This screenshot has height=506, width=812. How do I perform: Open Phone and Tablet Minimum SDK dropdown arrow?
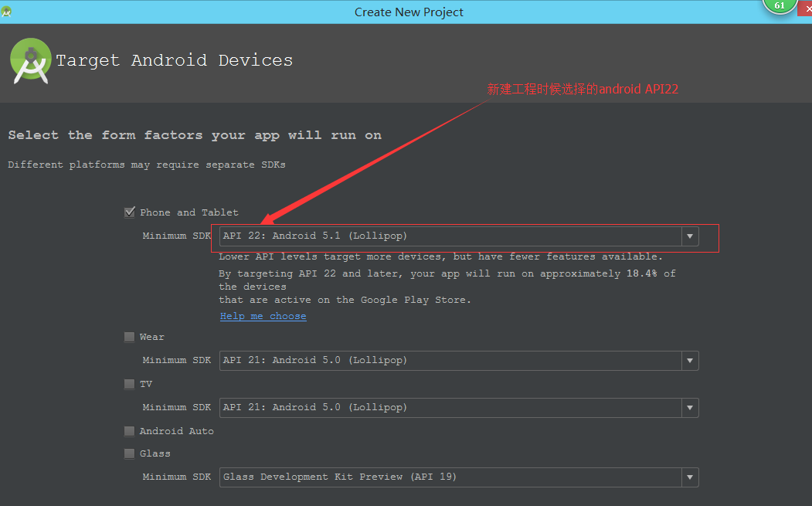pos(690,236)
